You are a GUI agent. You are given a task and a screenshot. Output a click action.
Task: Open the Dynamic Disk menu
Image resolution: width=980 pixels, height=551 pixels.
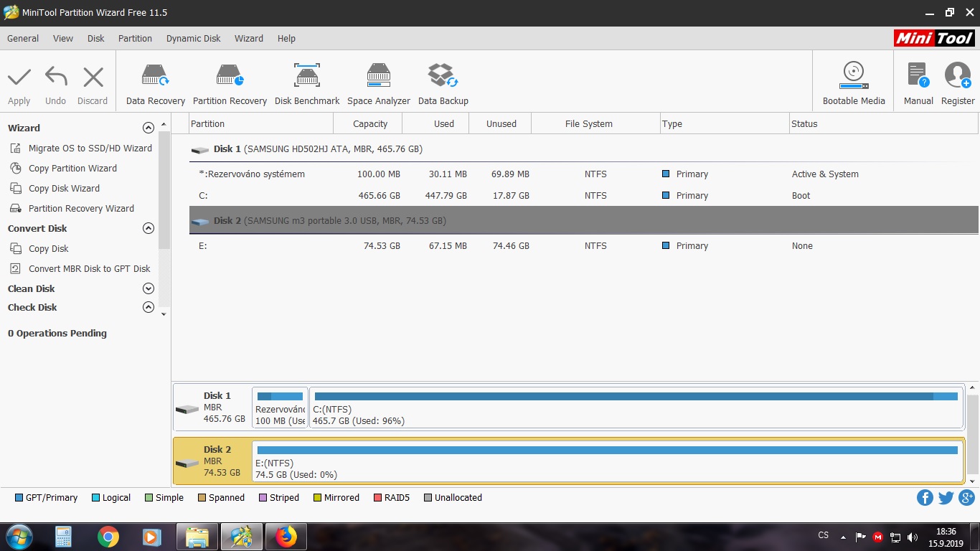click(x=193, y=39)
